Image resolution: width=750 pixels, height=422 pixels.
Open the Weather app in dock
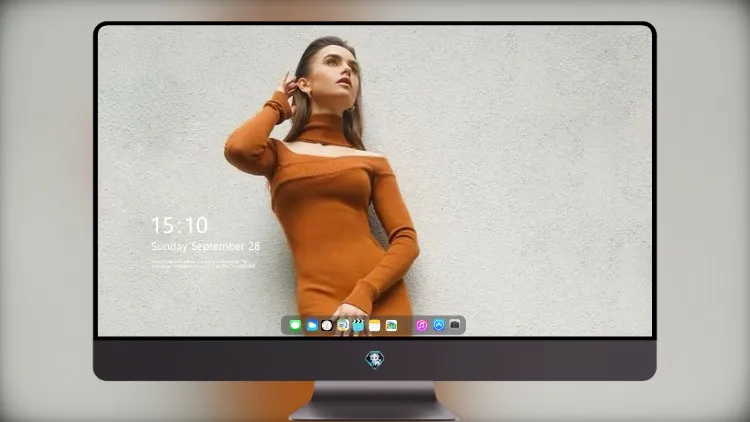311,325
